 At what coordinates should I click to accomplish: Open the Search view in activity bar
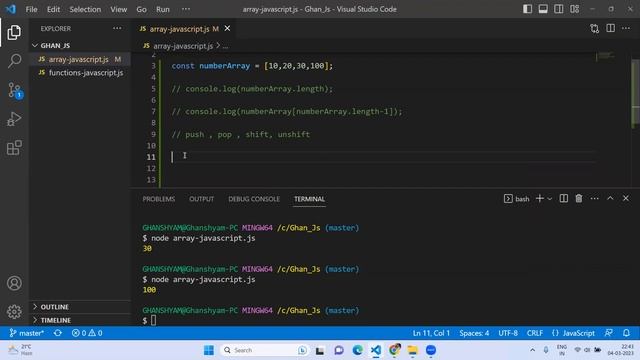(14, 61)
